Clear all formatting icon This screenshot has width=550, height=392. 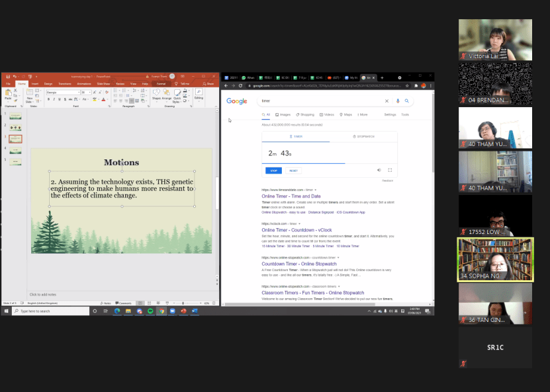[106, 92]
